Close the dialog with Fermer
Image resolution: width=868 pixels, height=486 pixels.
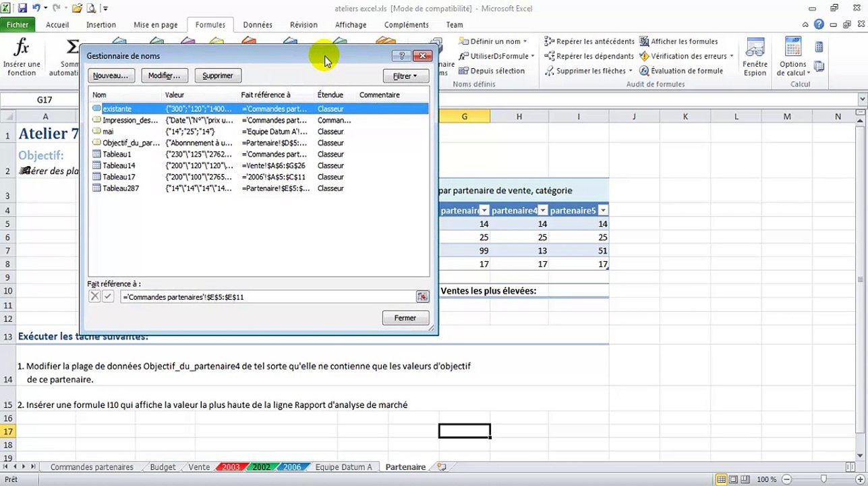pyautogui.click(x=405, y=318)
